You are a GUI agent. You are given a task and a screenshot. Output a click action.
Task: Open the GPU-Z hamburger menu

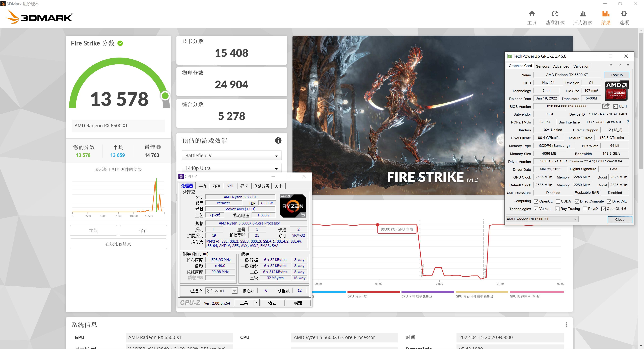628,65
